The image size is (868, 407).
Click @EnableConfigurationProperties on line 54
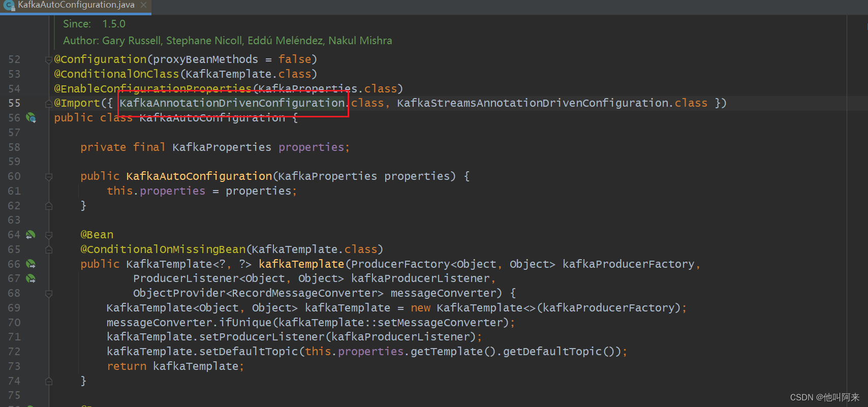[153, 89]
